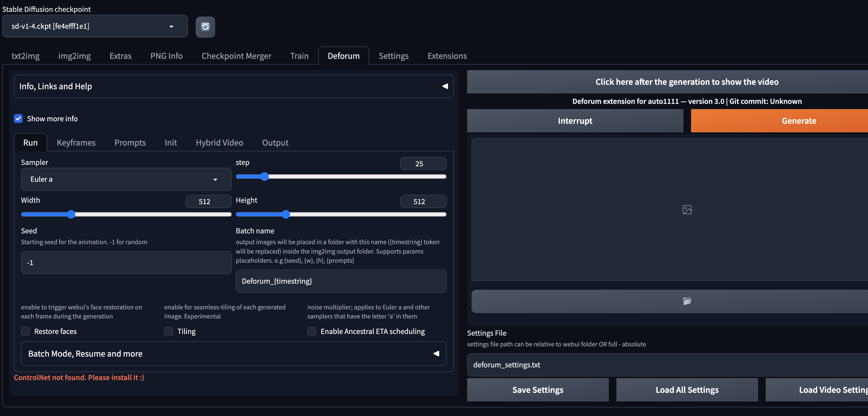Click the refresh checkpoint list icon
Viewport: 868px width, 416px height.
click(x=205, y=27)
